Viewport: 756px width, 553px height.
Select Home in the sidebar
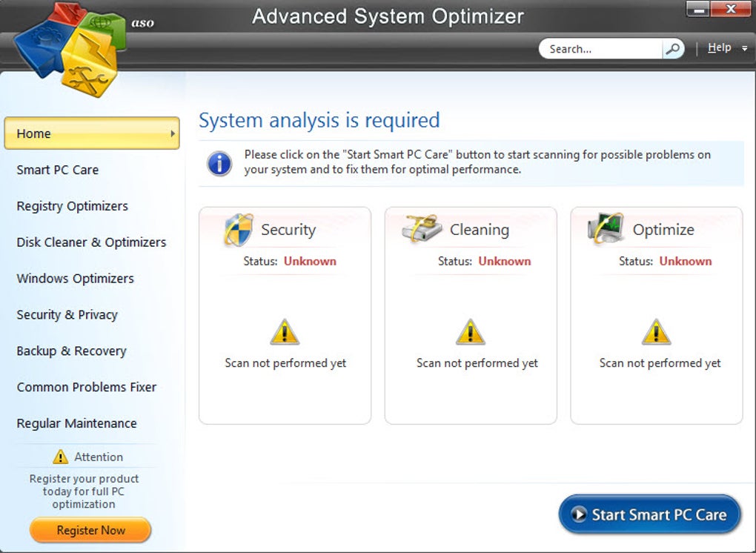(x=92, y=133)
